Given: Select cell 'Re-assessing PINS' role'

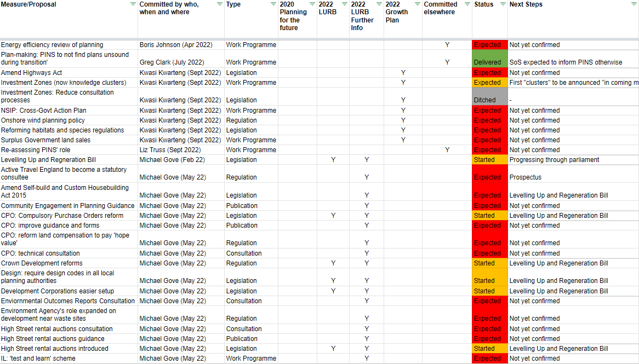Looking at the screenshot, I should click(x=69, y=150).
